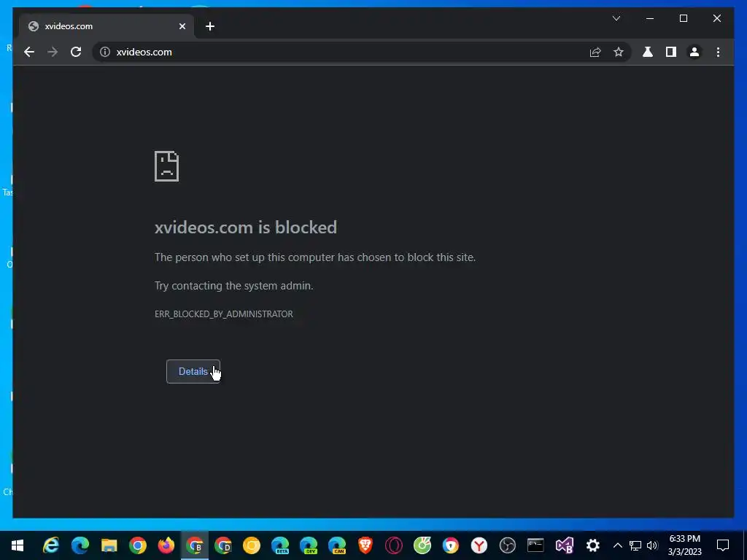Close the xvideos.com tab

point(182,26)
